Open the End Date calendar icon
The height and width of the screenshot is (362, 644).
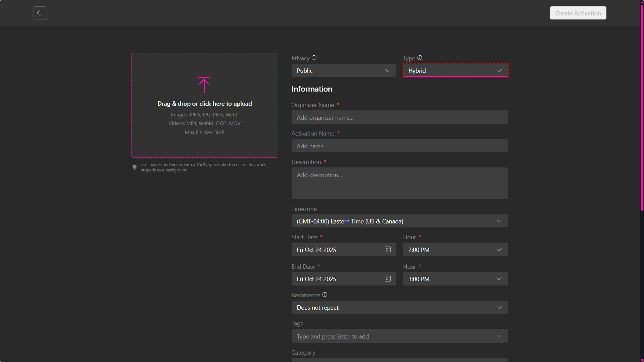(388, 279)
